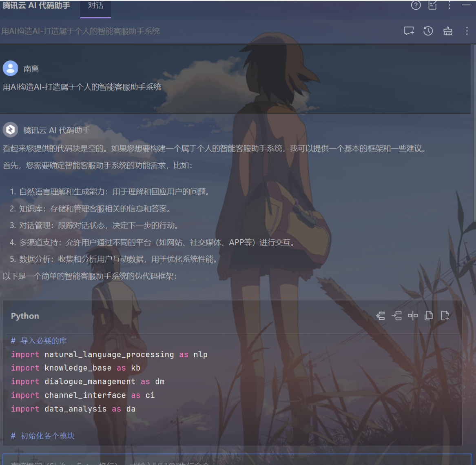Click the Python language label of code block

[25, 316]
